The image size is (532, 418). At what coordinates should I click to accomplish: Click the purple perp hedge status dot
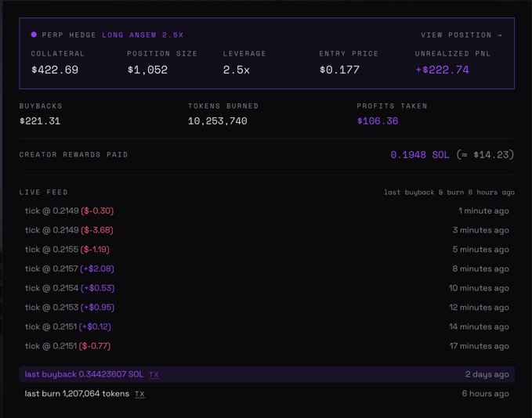[x=34, y=34]
